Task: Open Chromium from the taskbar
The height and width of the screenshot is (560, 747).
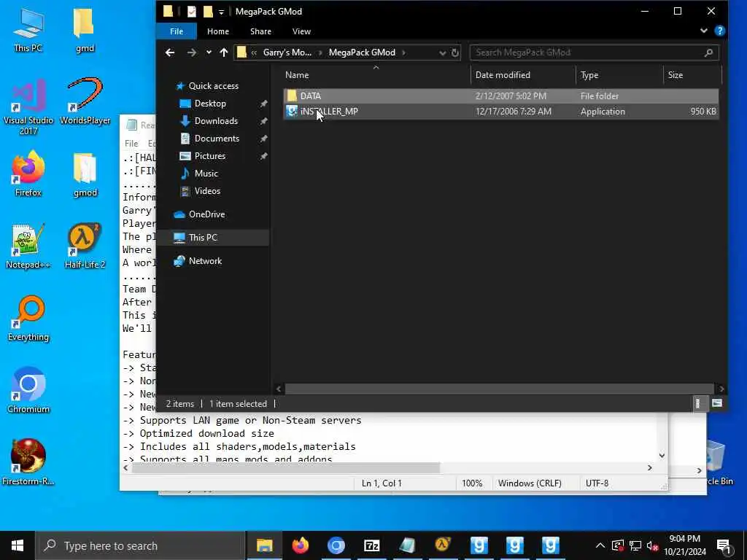Action: pyautogui.click(x=336, y=545)
